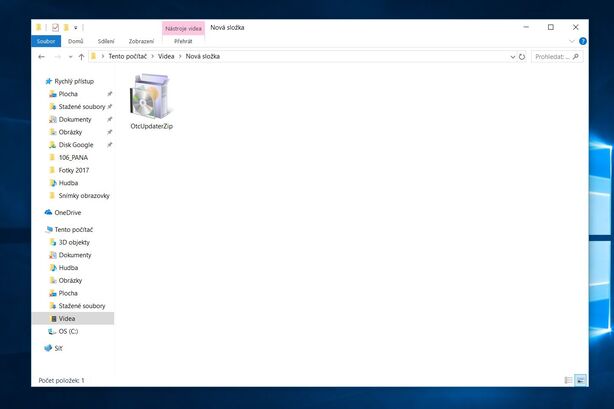The height and width of the screenshot is (409, 614).
Task: Click the Disk Google pin icon
Action: [110, 145]
